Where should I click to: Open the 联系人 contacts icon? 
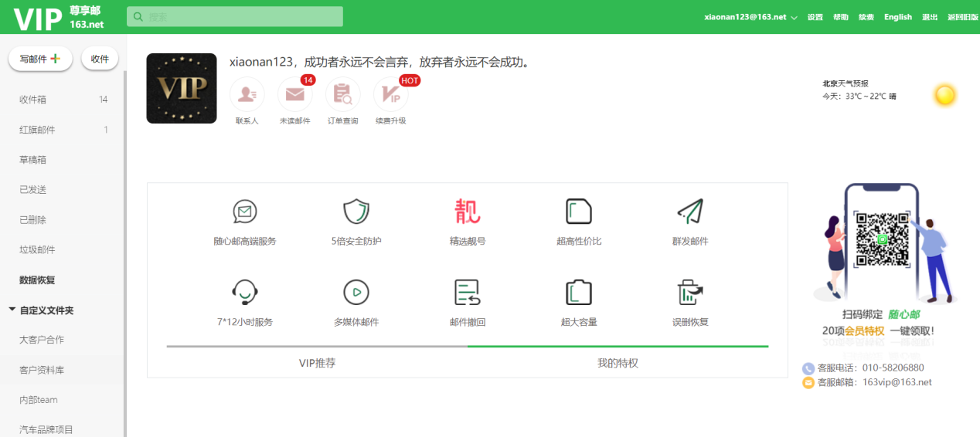click(247, 94)
